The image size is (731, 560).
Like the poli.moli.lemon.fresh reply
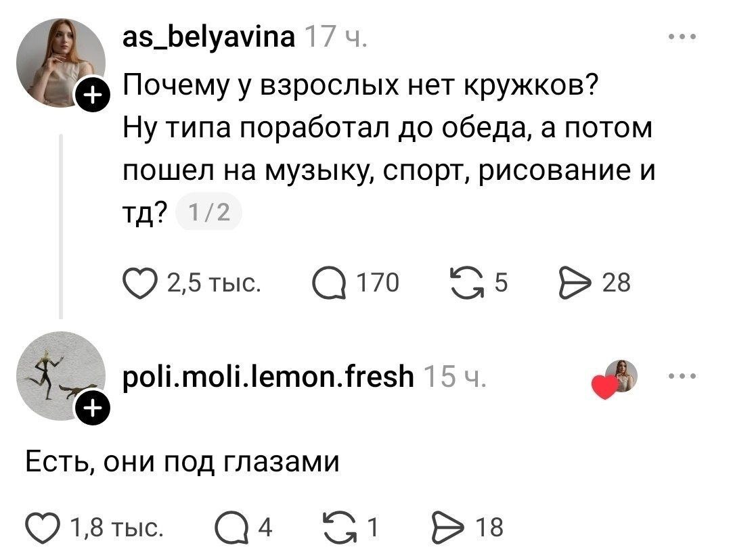tap(43, 528)
